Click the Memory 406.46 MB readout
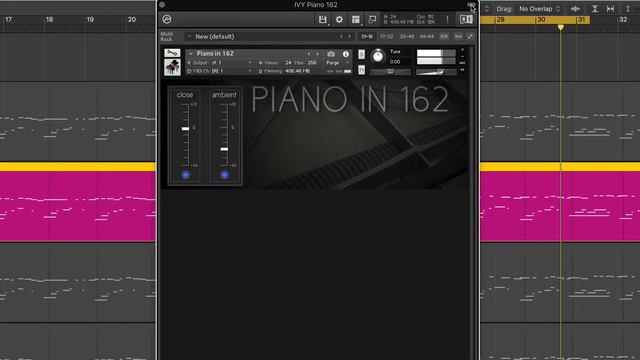Viewport: 640px width, 360px height. point(298,71)
